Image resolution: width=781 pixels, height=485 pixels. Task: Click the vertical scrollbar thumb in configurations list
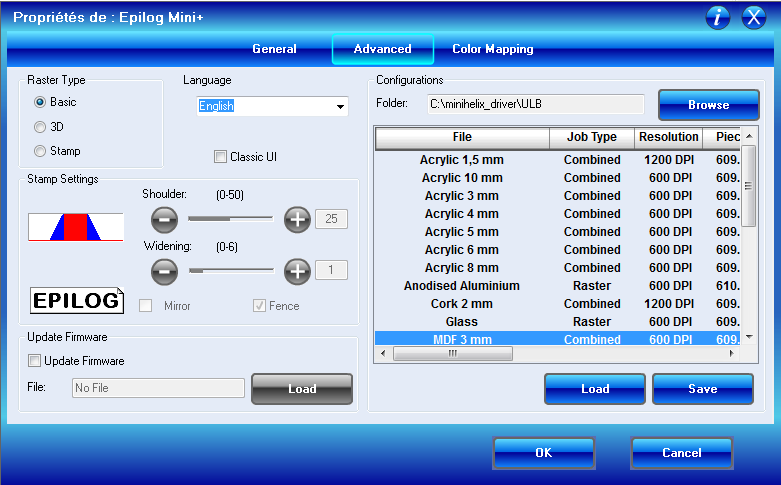pos(748,186)
